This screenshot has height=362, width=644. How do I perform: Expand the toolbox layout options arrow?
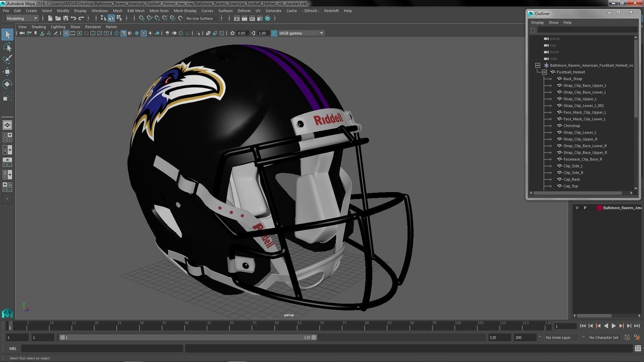pos(7,199)
